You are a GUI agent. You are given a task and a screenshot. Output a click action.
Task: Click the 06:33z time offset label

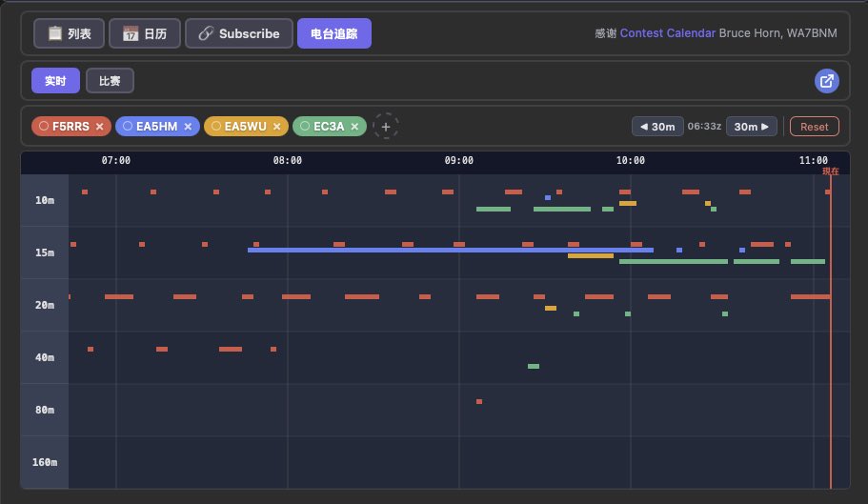(704, 126)
